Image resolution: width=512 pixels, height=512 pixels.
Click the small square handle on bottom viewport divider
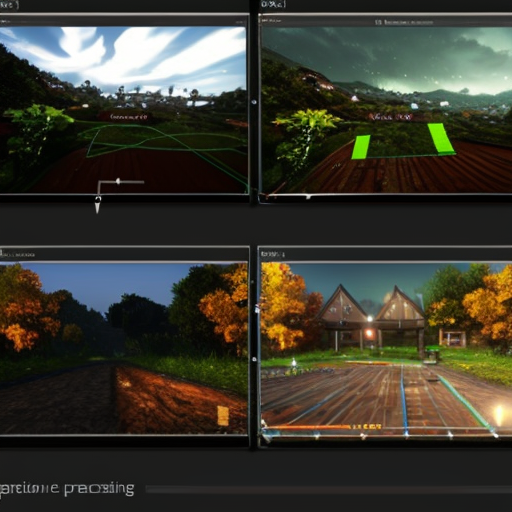[x=257, y=309]
